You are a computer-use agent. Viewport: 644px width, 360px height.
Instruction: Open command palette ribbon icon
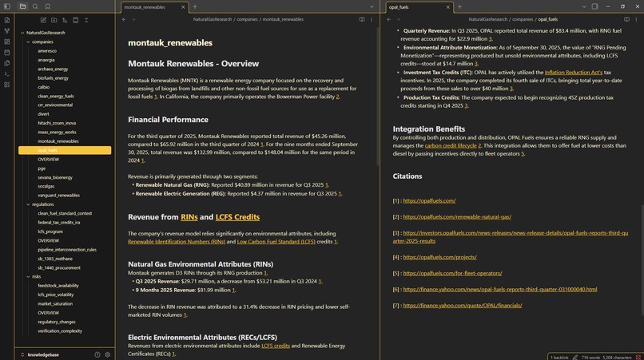pos(7,74)
